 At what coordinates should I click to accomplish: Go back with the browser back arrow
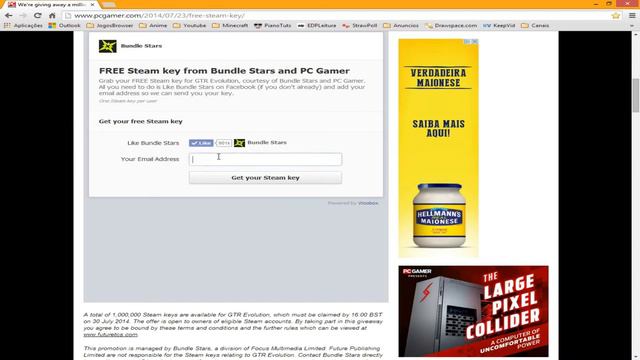click(x=9, y=16)
